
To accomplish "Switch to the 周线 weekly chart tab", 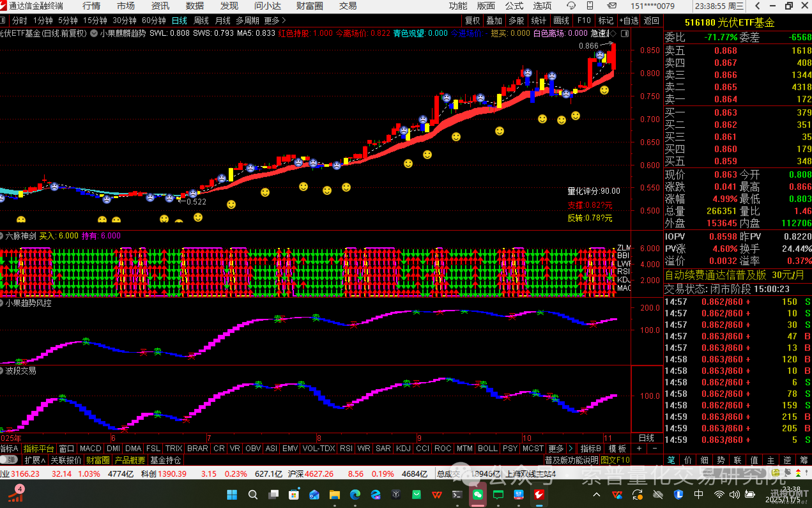I will (201, 21).
